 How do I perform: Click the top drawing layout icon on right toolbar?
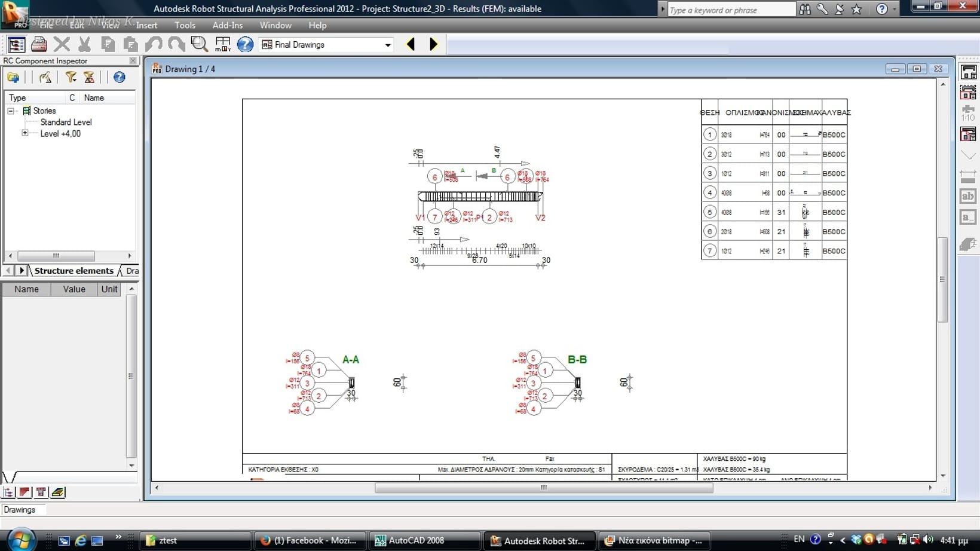point(968,72)
